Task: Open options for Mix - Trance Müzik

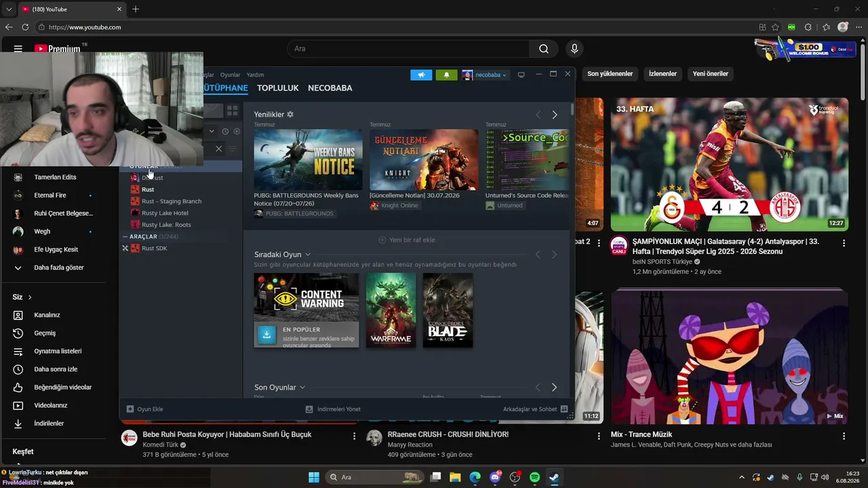Action: click(844, 436)
